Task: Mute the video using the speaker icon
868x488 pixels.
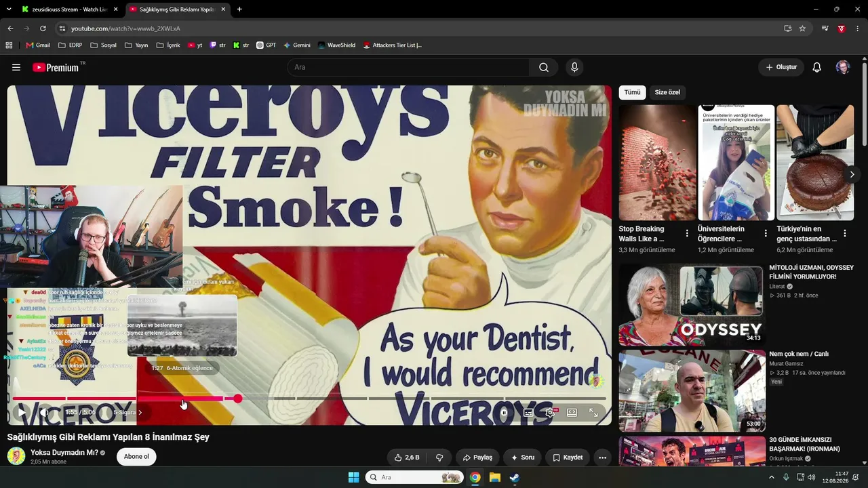Action: tap(44, 412)
